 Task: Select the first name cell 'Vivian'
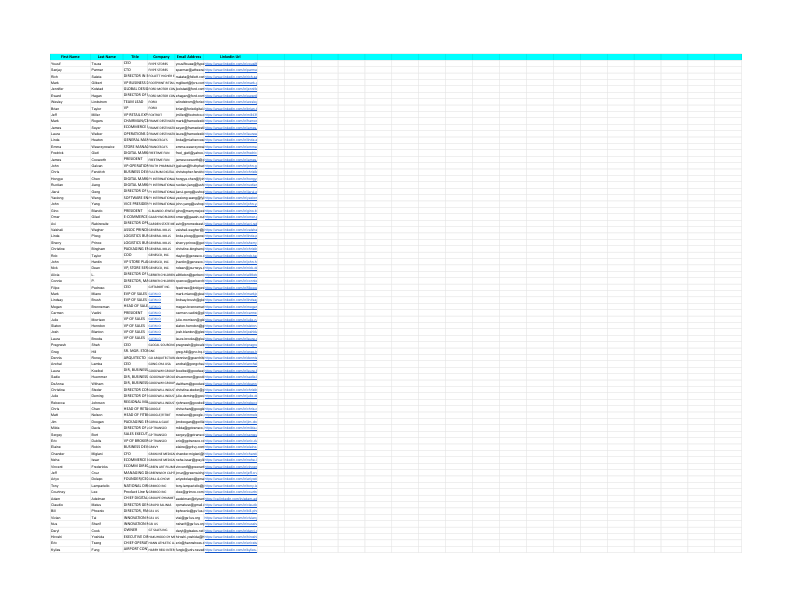pyautogui.click(x=70, y=518)
